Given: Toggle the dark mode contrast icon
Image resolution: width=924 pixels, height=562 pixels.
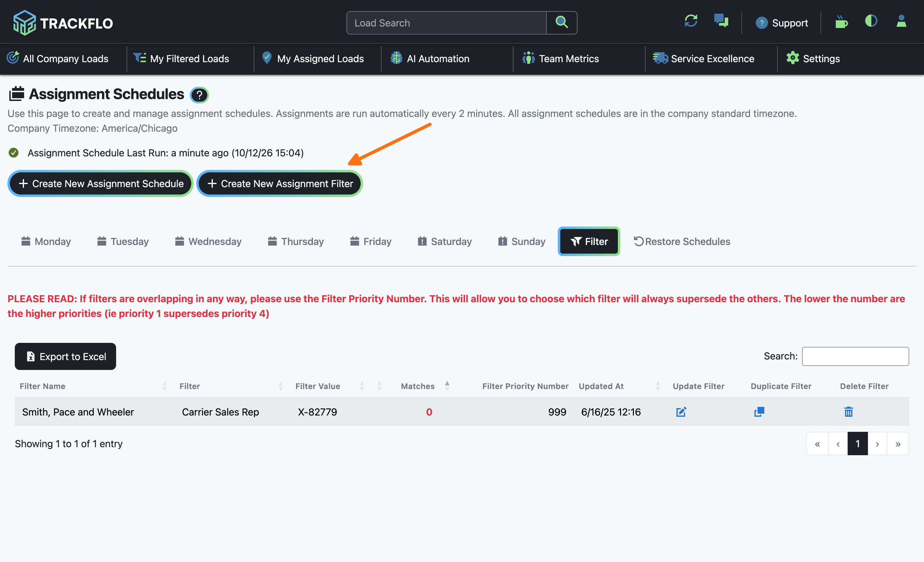Looking at the screenshot, I should (x=871, y=21).
